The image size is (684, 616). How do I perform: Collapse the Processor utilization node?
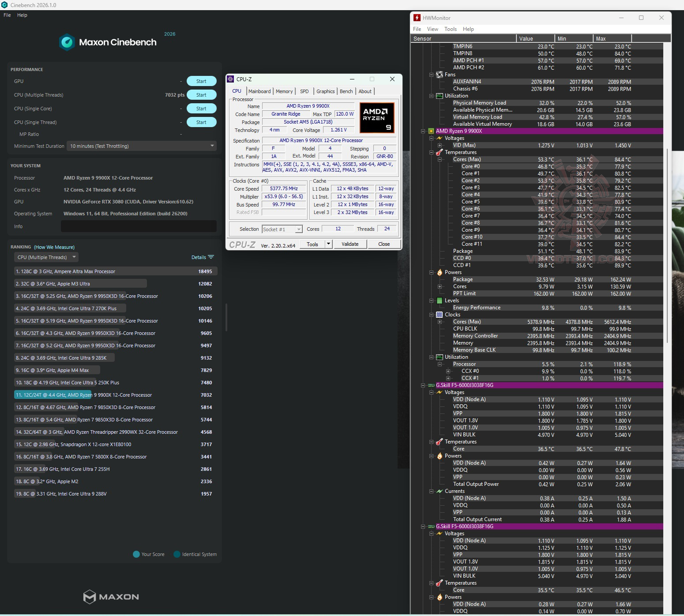440,364
